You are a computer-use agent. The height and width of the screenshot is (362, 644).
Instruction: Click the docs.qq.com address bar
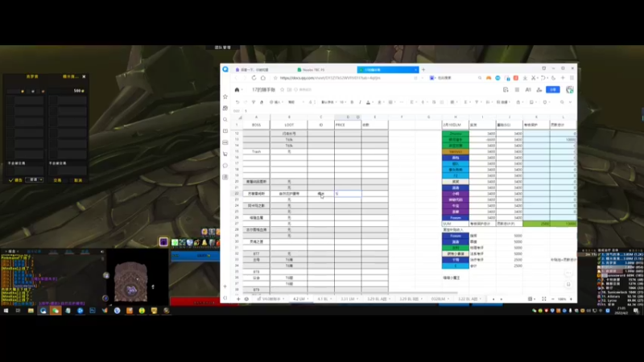pos(345,78)
